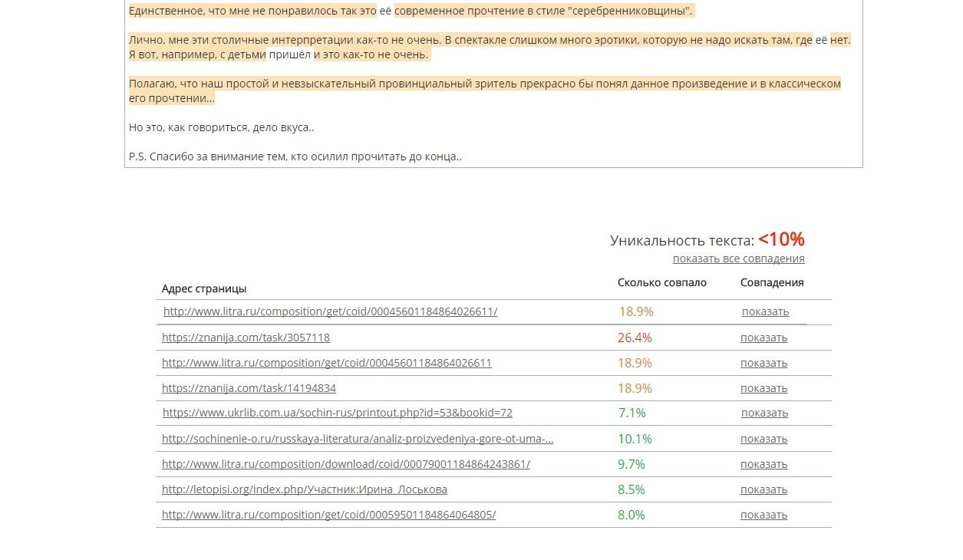963x560 pixels.
Task: Click "показать" in the 26.4% row
Action: coord(763,338)
